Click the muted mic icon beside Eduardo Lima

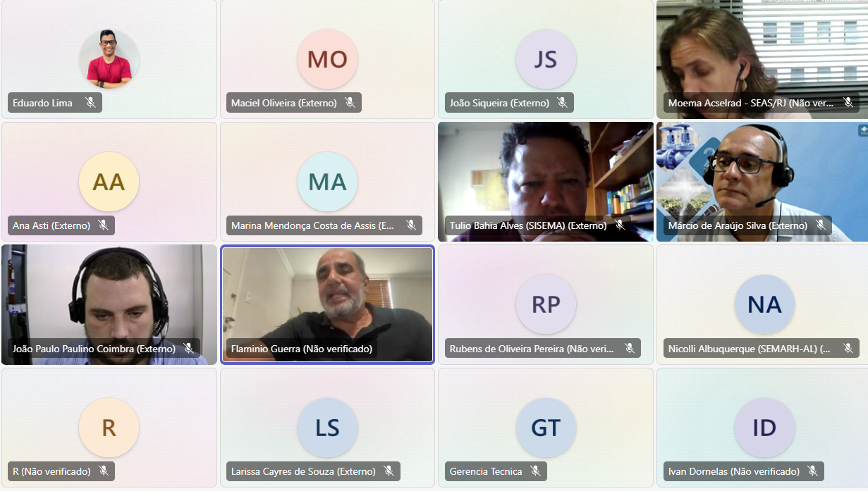tap(90, 103)
